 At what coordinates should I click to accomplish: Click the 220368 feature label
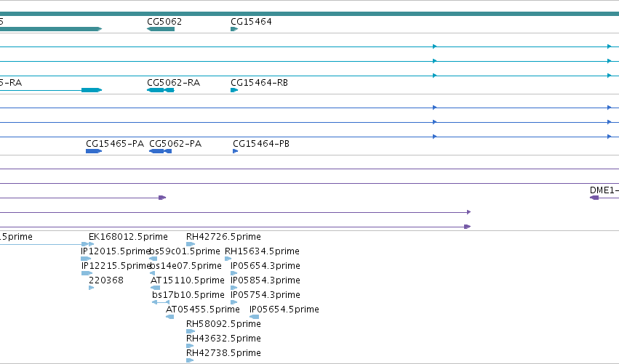(x=105, y=280)
